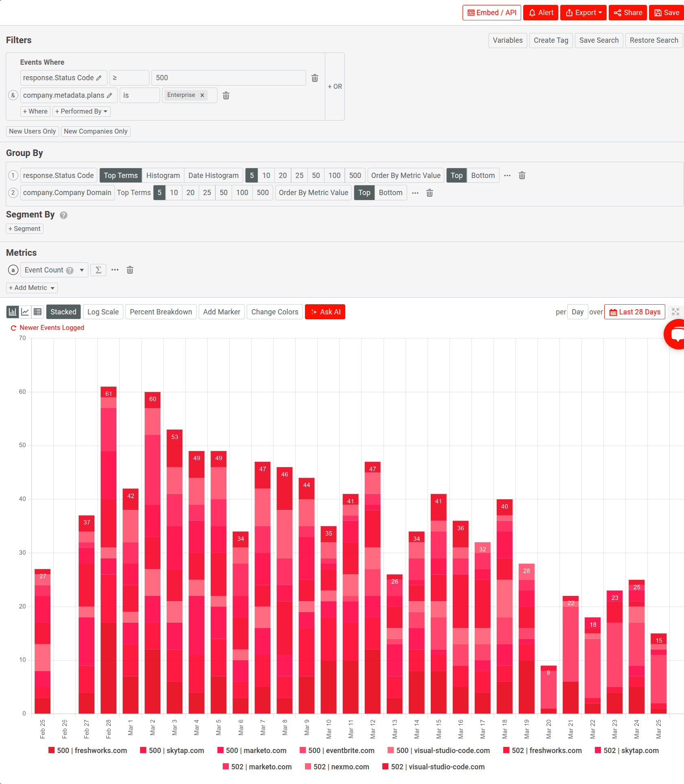The width and height of the screenshot is (684, 784).
Task: Open the Export dropdown
Action: pyautogui.click(x=583, y=12)
